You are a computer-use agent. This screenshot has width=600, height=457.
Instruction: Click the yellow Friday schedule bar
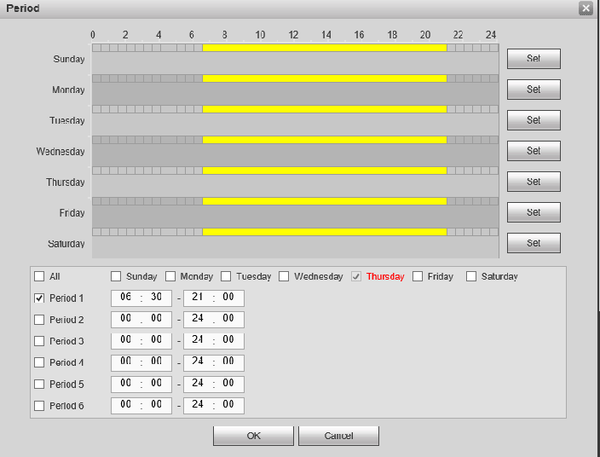[324, 201]
